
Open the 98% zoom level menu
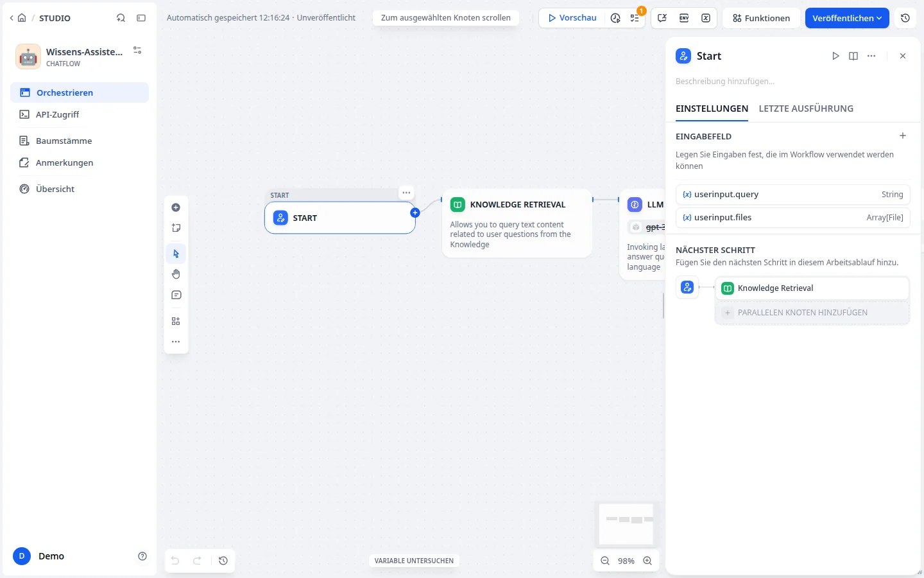point(626,561)
